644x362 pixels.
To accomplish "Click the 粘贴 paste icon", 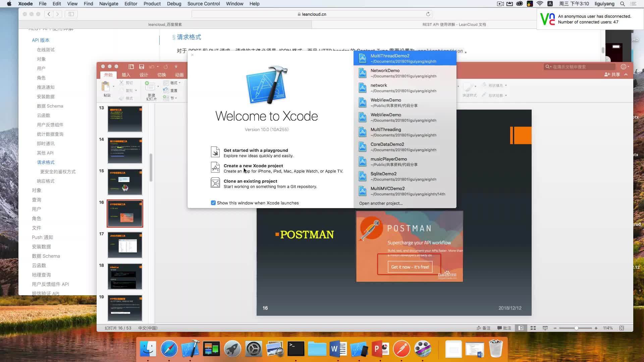I will (x=106, y=86).
